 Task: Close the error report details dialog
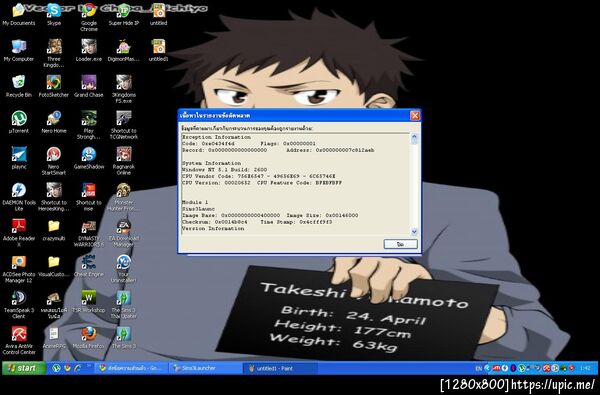[x=415, y=116]
